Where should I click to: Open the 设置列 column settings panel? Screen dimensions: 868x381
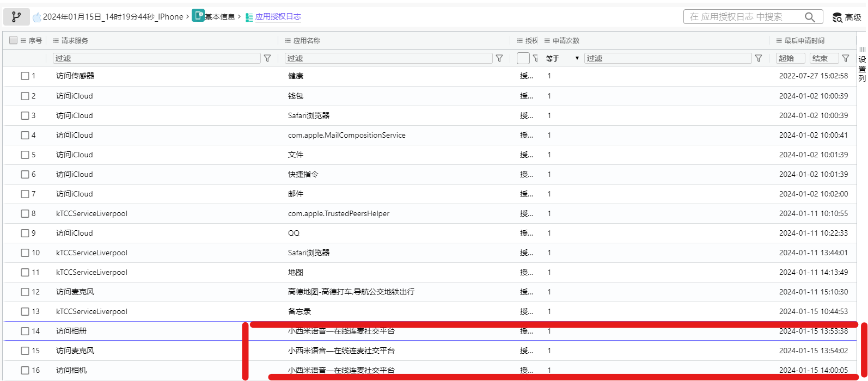[862, 64]
